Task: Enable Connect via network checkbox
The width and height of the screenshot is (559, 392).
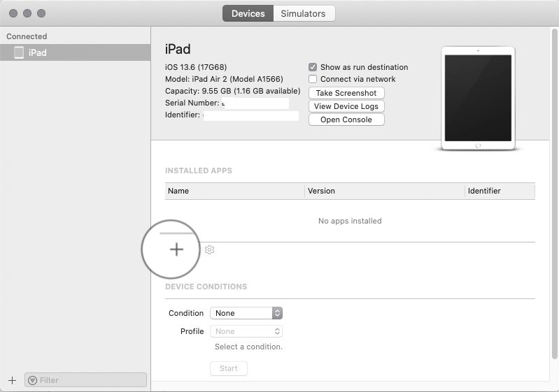Action: coord(313,79)
